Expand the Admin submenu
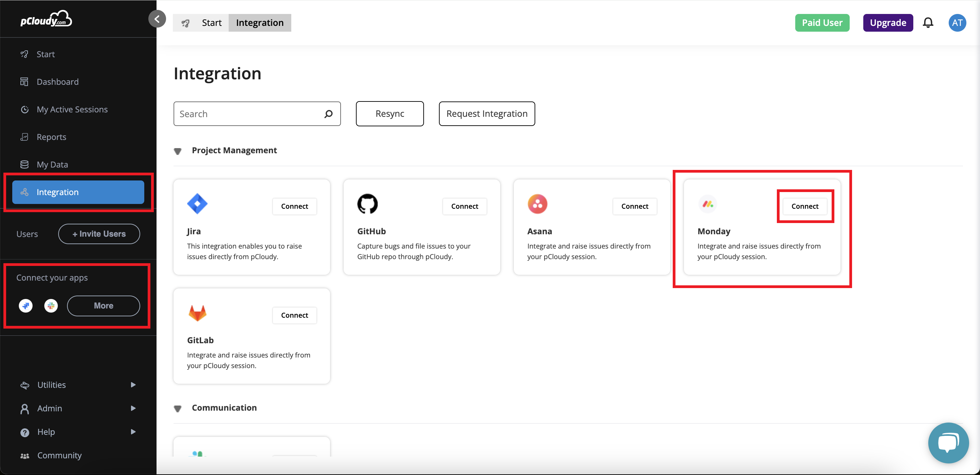 [133, 408]
